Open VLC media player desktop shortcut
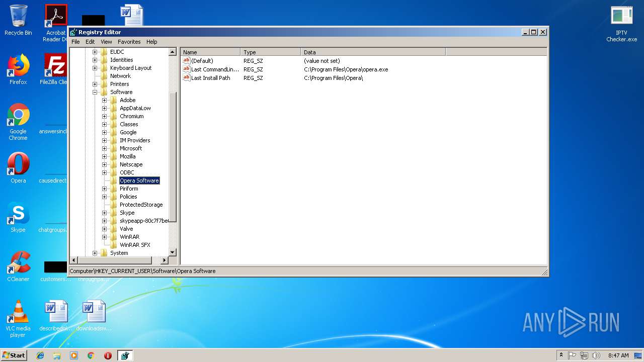The image size is (644, 362). point(18,319)
